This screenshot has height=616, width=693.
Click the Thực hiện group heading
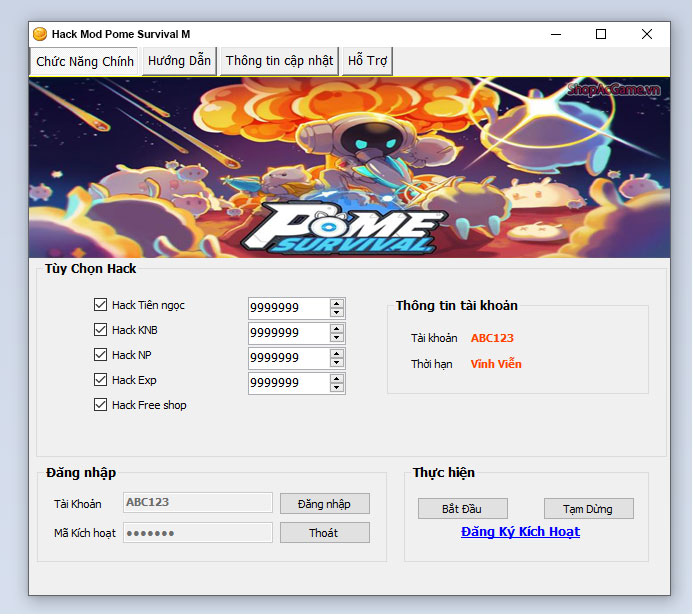pos(444,473)
